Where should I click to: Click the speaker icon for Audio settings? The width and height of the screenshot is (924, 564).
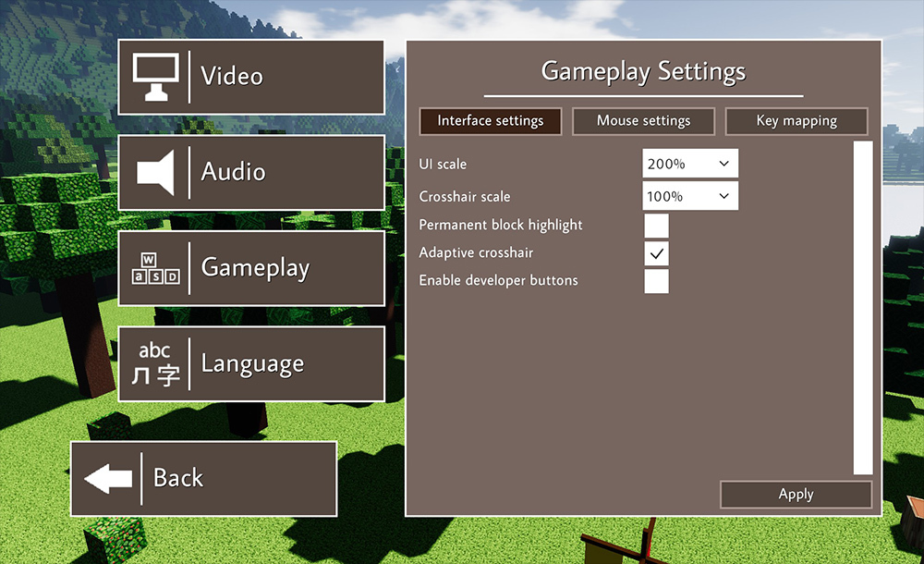[x=154, y=173]
